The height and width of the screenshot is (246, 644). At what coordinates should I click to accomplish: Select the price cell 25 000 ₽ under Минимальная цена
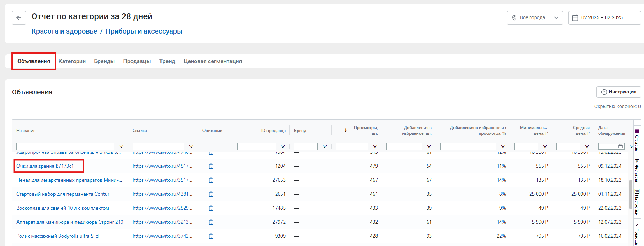pos(538,194)
